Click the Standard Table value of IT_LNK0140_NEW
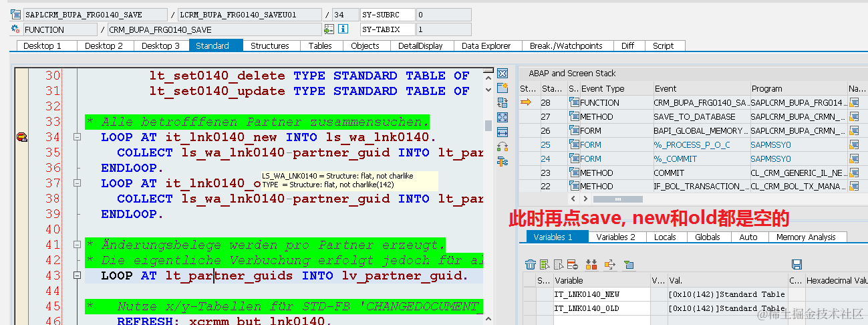This screenshot has width=868, height=325. pos(727,294)
